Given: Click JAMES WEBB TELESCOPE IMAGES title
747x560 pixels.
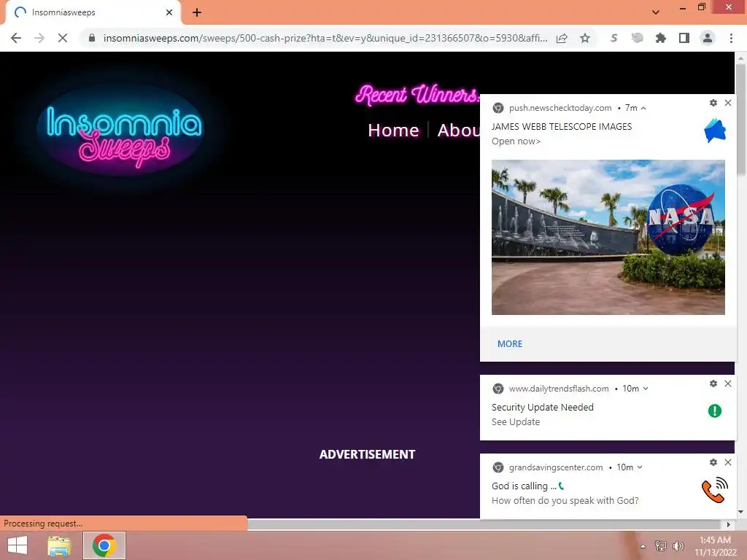Looking at the screenshot, I should (x=562, y=127).
